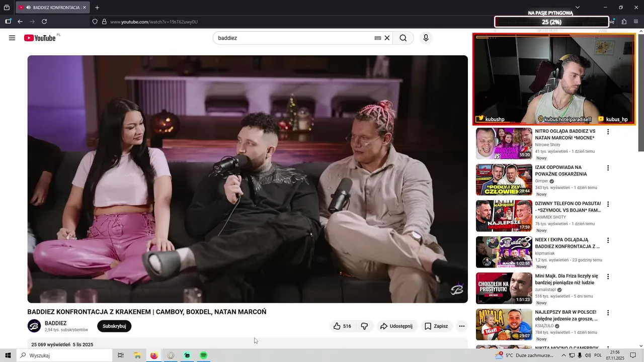This screenshot has width=644, height=362.
Task: Open the Windows Start menu
Action: click(8, 355)
